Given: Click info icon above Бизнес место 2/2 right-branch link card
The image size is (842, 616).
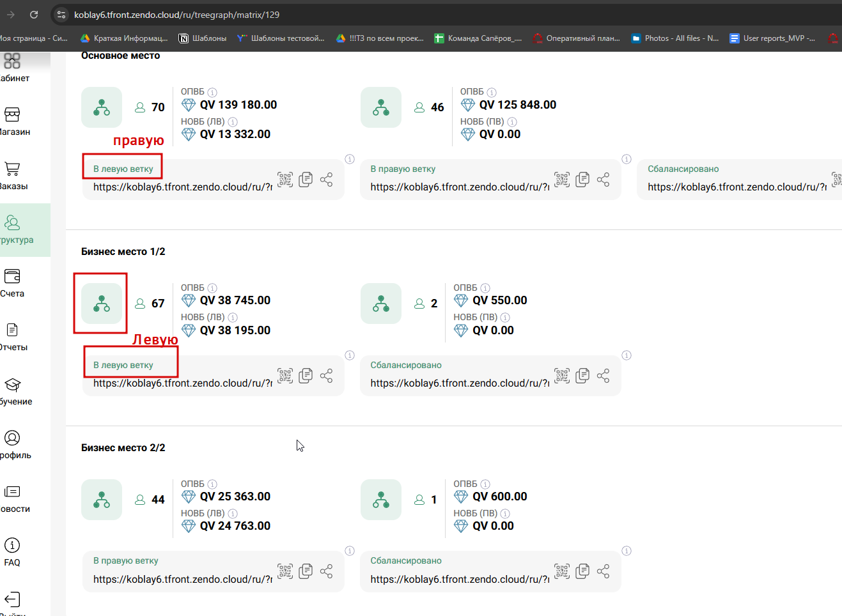Looking at the screenshot, I should tap(350, 551).
